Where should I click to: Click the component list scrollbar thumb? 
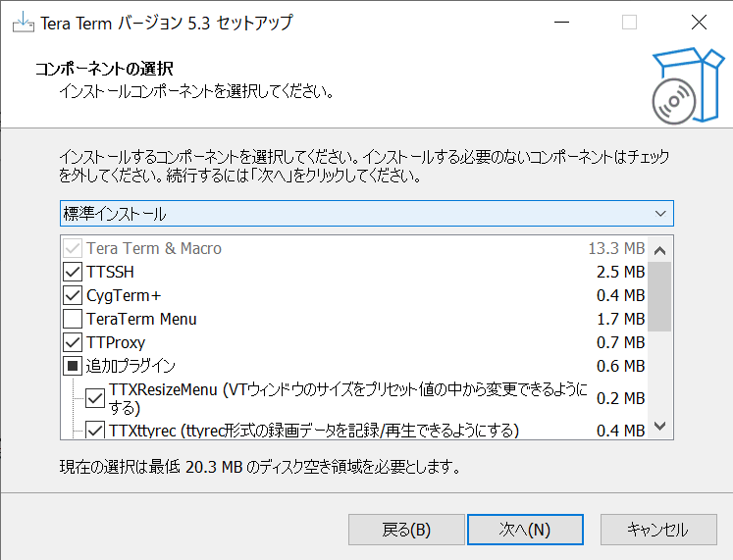pos(659,296)
